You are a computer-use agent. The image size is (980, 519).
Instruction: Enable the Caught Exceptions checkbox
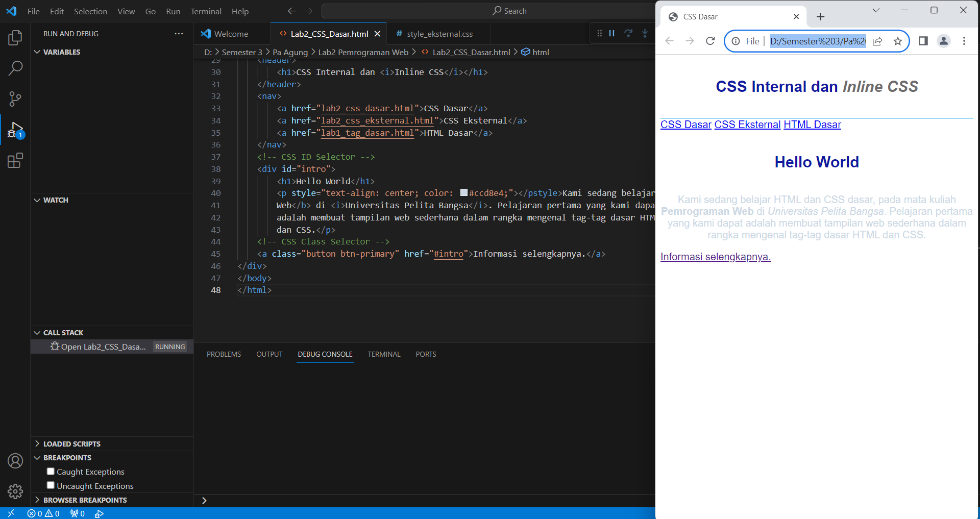pos(51,472)
